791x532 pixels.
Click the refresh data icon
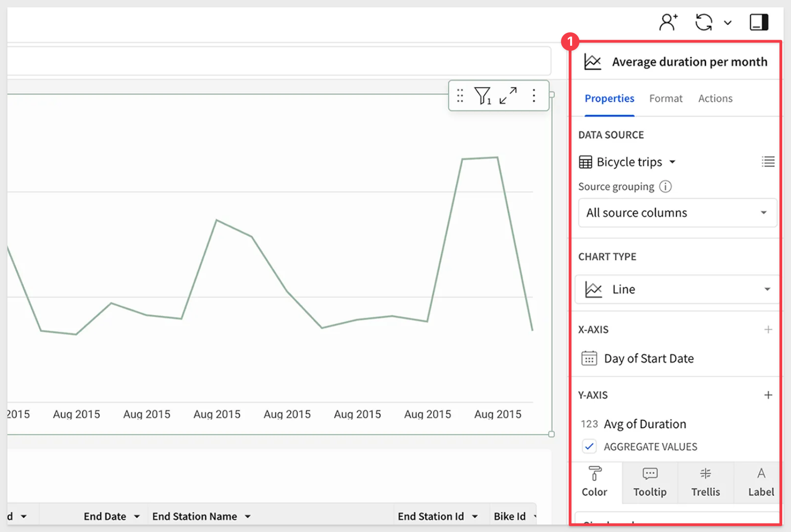[x=704, y=22]
